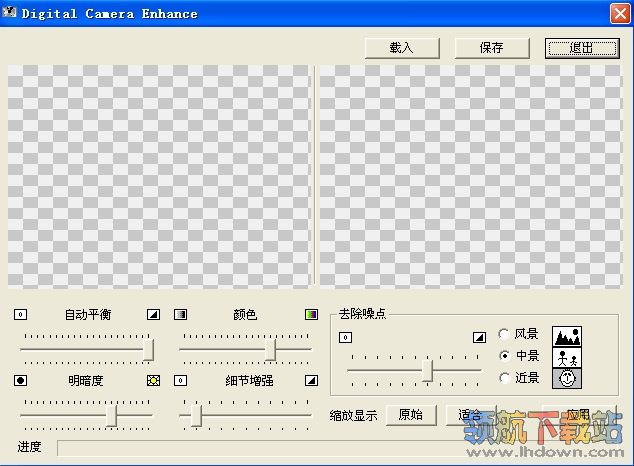Click the 原始 (Original) zoom button
634x466 pixels.
[x=410, y=415]
